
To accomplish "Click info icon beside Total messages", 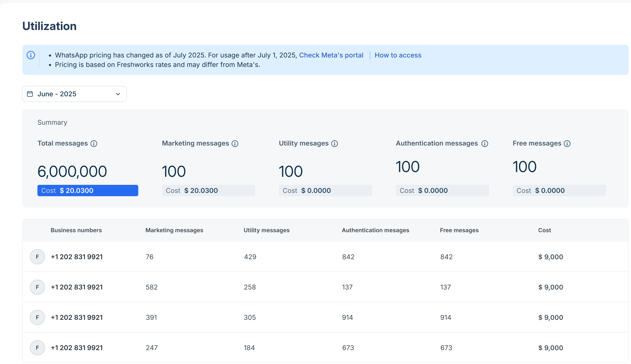I will [94, 143].
